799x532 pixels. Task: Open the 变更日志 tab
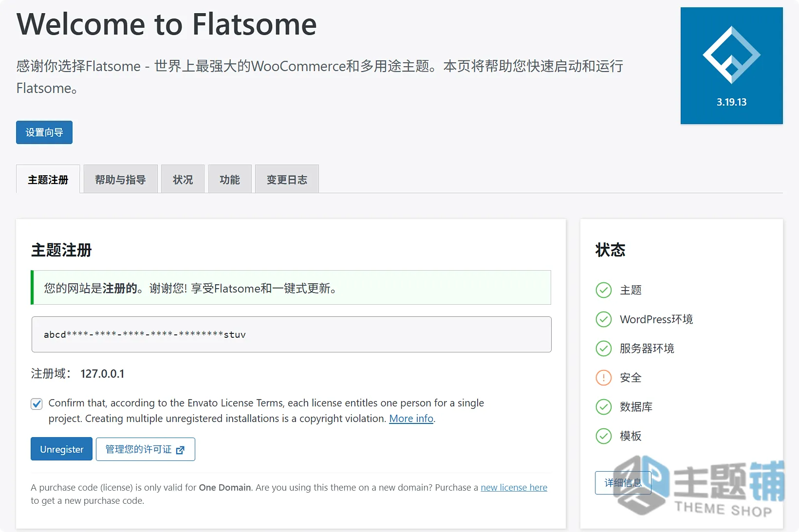click(x=287, y=180)
